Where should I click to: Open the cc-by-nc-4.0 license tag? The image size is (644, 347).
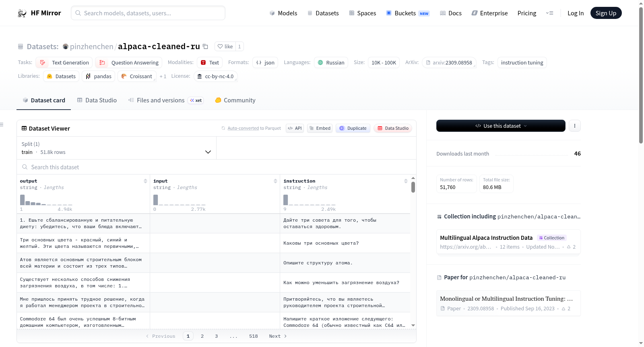pos(216,76)
